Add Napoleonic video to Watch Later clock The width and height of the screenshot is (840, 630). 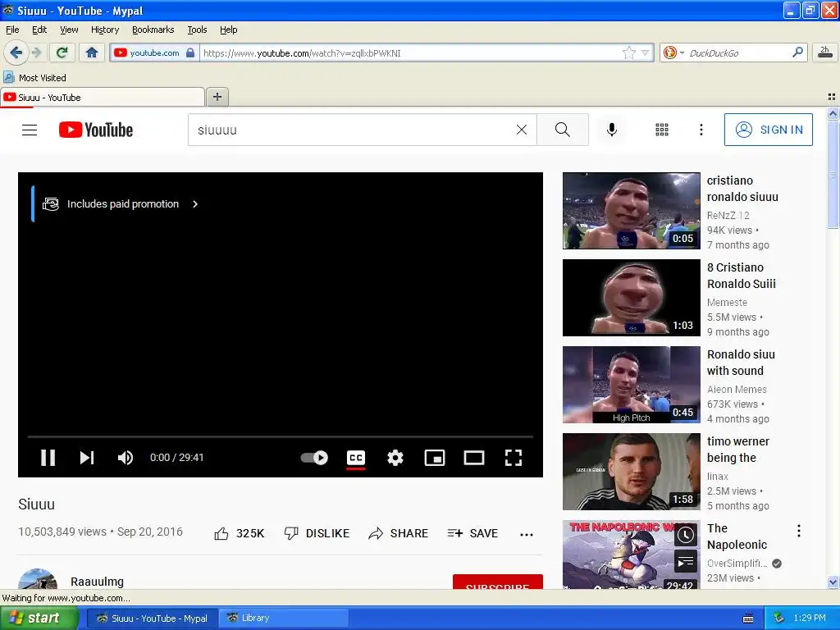[x=686, y=535]
